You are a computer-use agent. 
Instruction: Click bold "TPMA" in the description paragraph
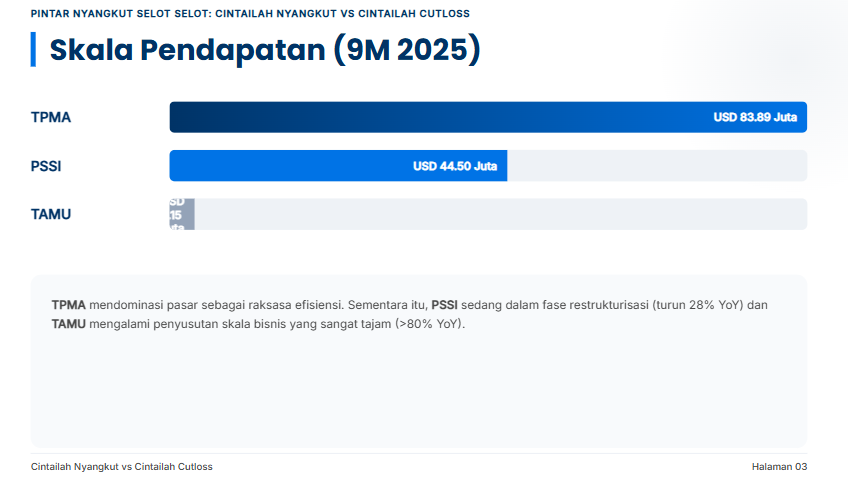(68, 305)
